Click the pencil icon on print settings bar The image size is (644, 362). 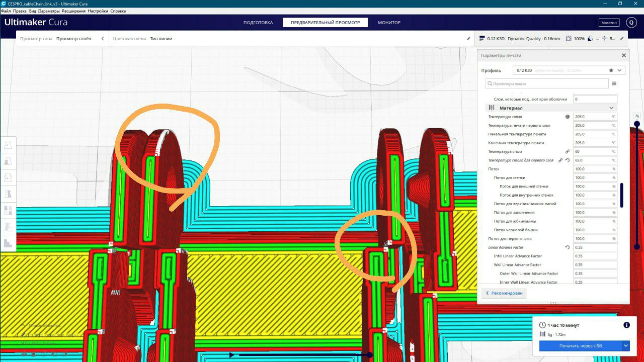622,38
